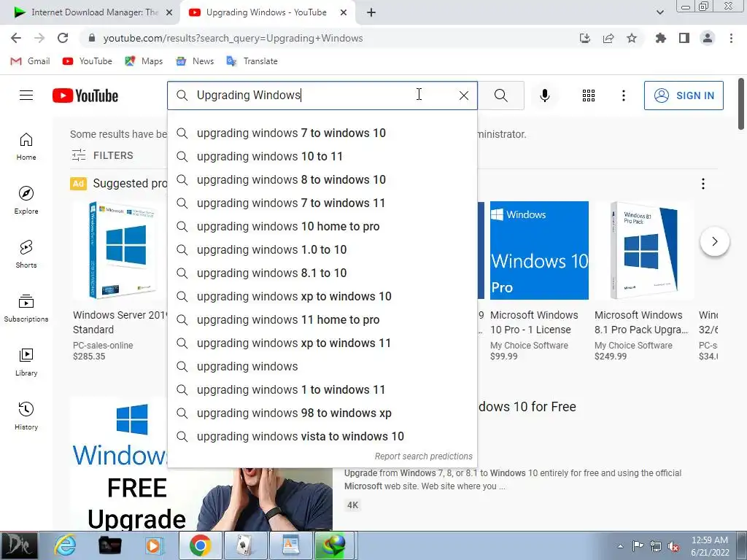The width and height of the screenshot is (747, 560).
Task: Select the Upgrading Windows YouTube tab
Action: click(x=266, y=12)
